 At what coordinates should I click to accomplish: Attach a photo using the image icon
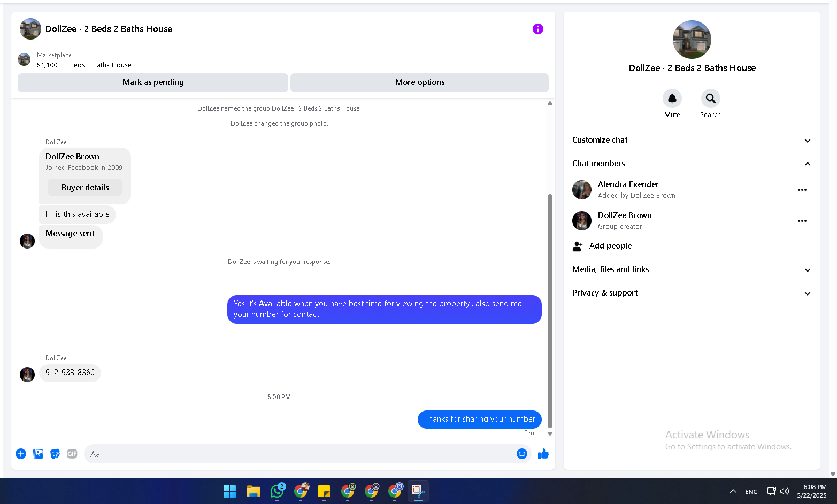point(38,454)
